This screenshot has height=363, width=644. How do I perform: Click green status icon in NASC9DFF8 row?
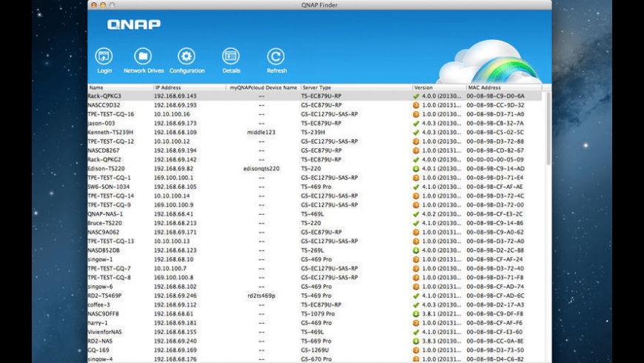(x=416, y=313)
